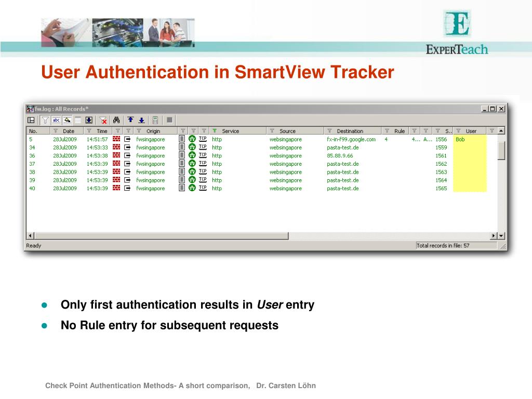The image size is (532, 399).
Task: Open the green Service filter funnel
Action: 215,131
